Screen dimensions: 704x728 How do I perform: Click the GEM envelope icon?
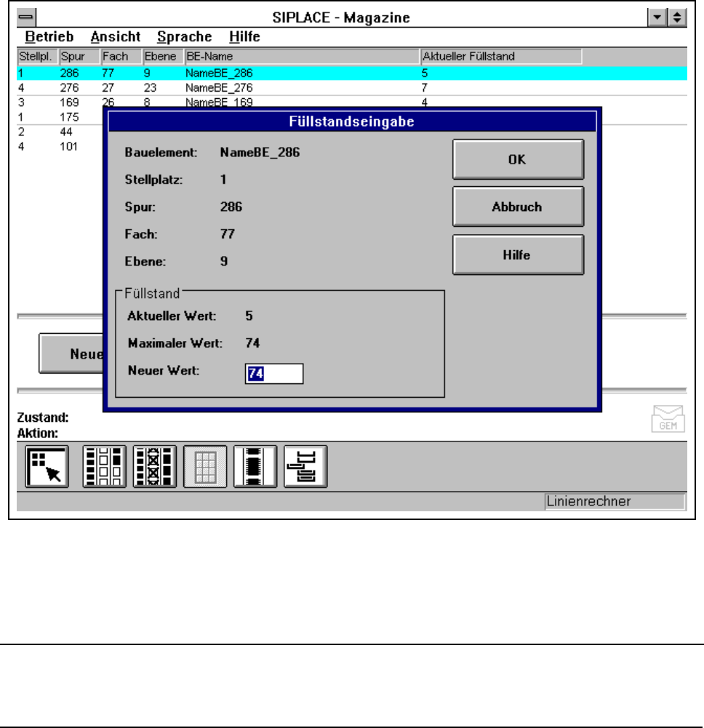pos(668,419)
